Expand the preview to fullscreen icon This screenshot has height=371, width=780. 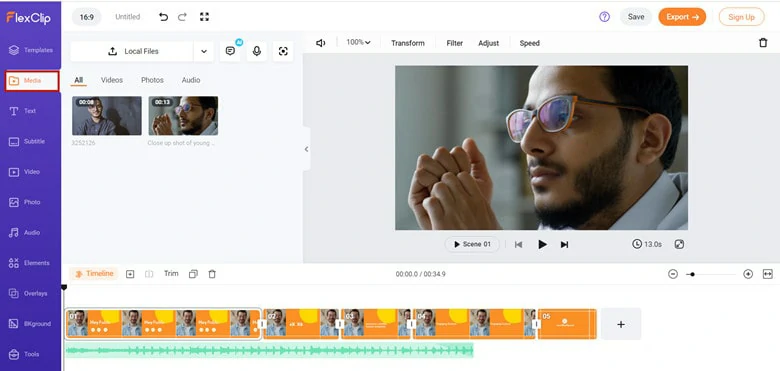pyautogui.click(x=679, y=244)
